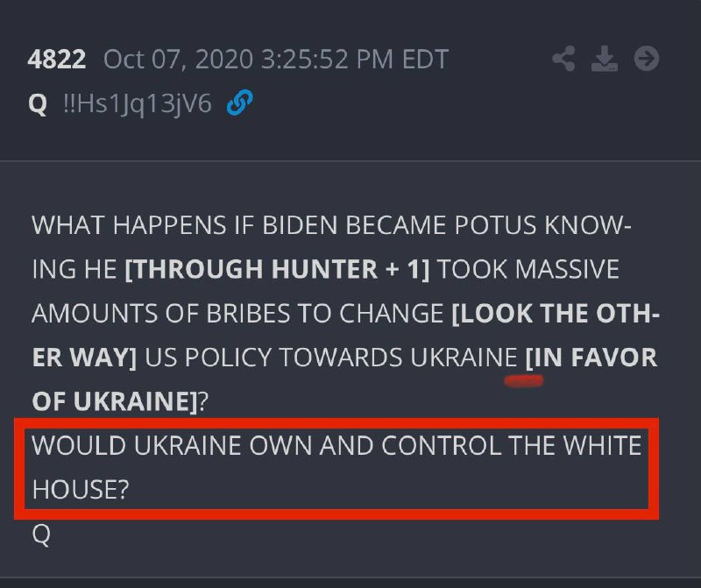
Task: Open the post with the right arrow icon
Action: pyautogui.click(x=647, y=59)
